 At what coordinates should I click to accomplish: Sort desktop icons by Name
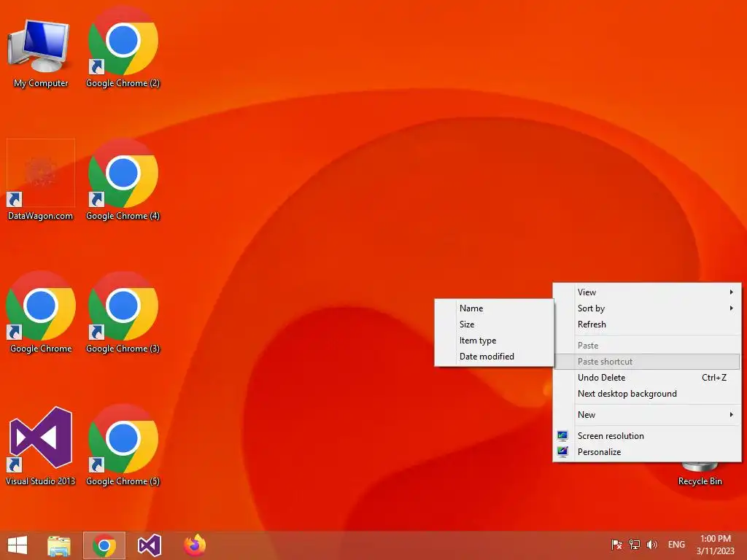point(494,308)
